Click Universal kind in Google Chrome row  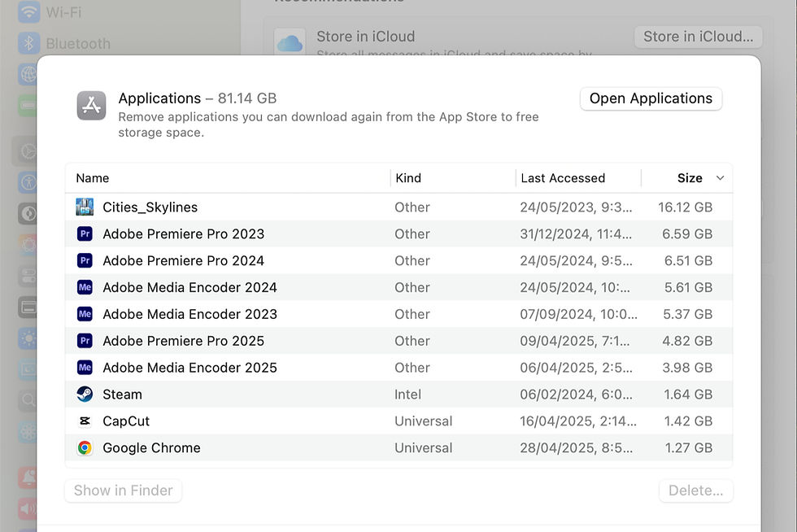coord(424,447)
